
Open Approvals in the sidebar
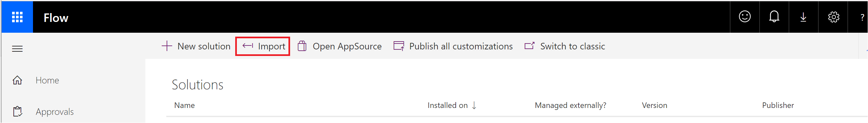click(x=55, y=112)
